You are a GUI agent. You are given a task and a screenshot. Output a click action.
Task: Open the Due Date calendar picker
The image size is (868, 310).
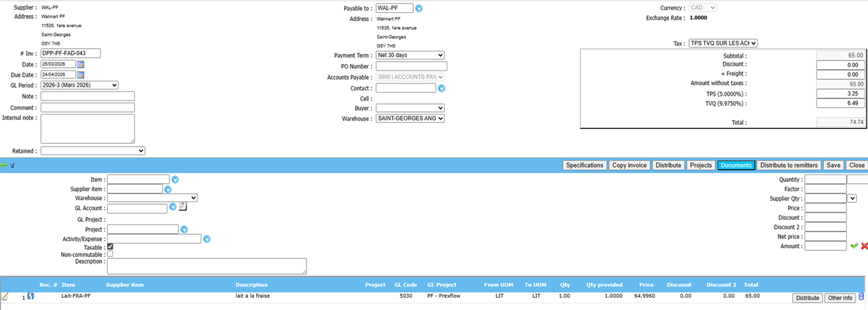click(81, 75)
